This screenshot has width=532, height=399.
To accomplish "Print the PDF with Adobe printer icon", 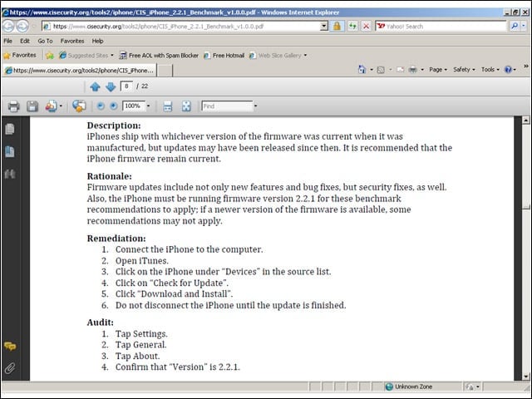I will (13, 106).
